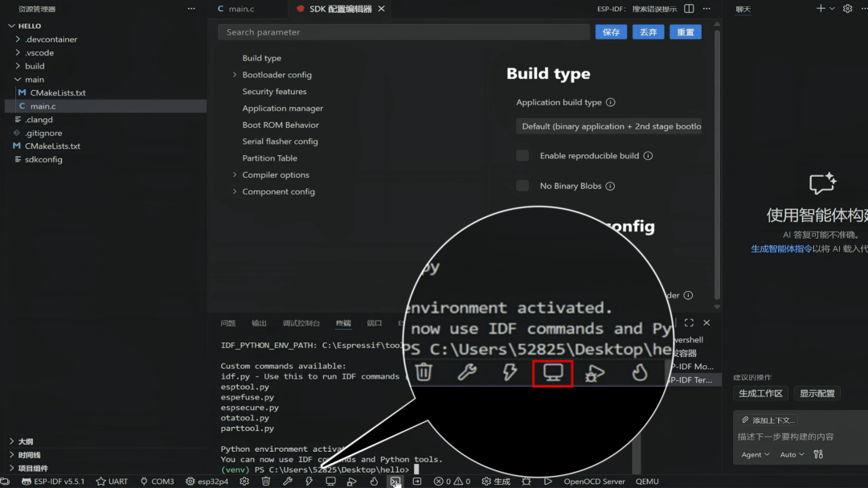Click the wrench build icon in status bar
Image resolution: width=868 pixels, height=488 pixels.
pos(287,482)
